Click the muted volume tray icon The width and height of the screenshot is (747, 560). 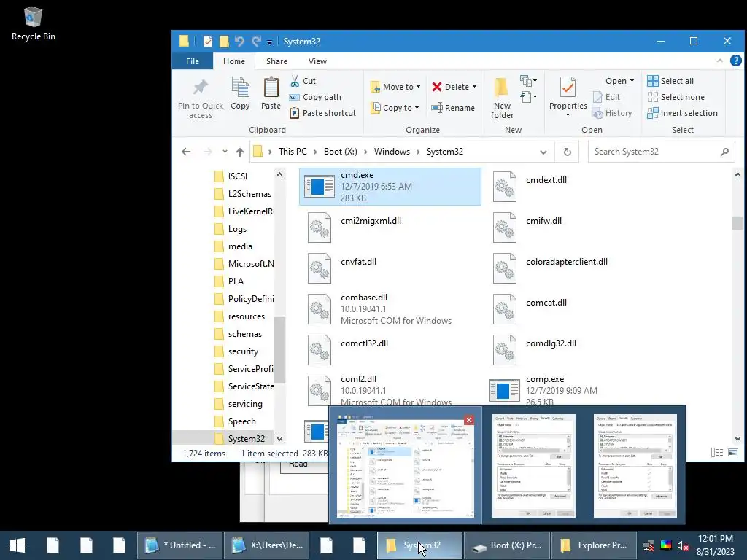point(682,545)
